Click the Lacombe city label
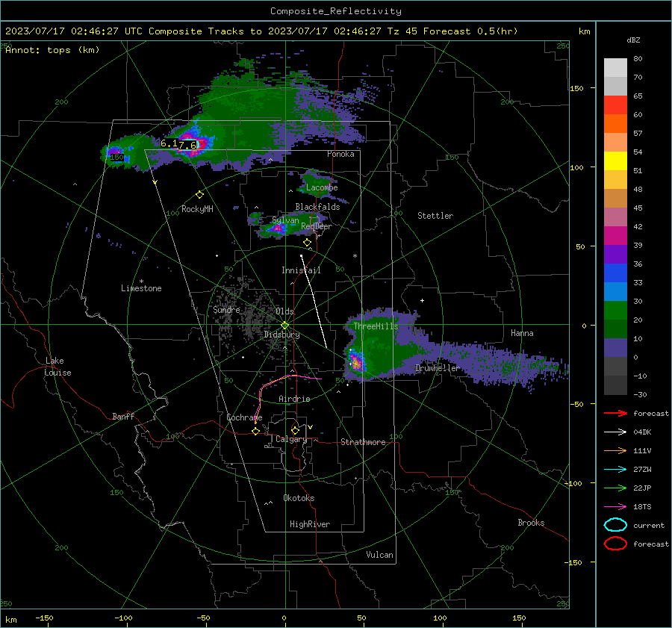This screenshot has height=628, width=672. click(x=322, y=187)
